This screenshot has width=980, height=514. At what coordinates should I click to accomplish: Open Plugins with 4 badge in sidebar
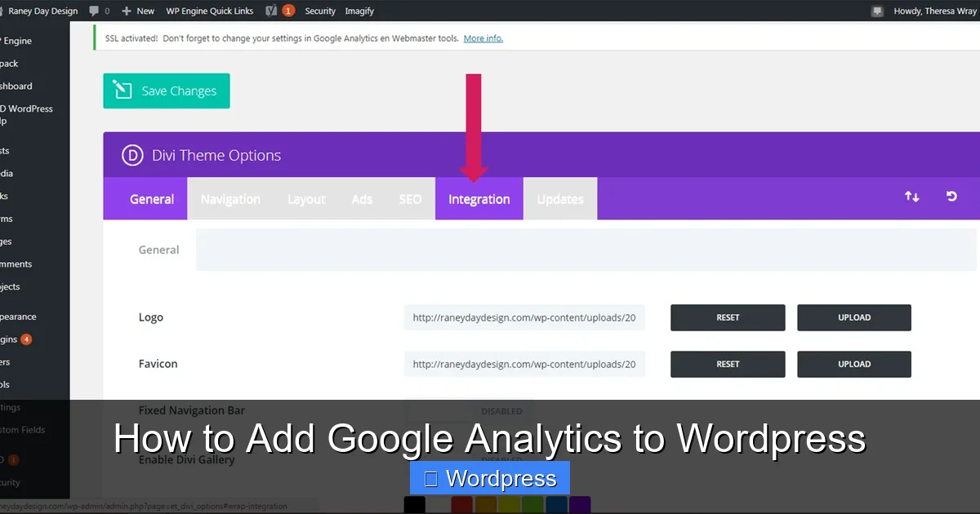tap(16, 339)
